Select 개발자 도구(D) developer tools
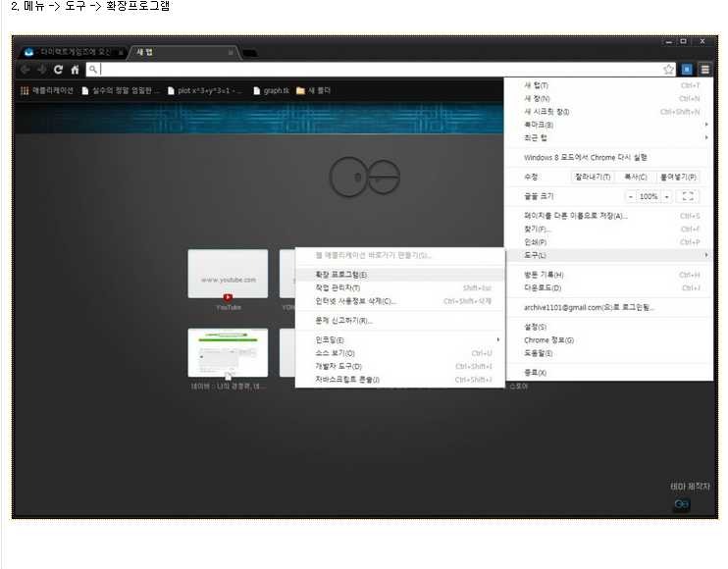The height and width of the screenshot is (569, 728). [399, 366]
